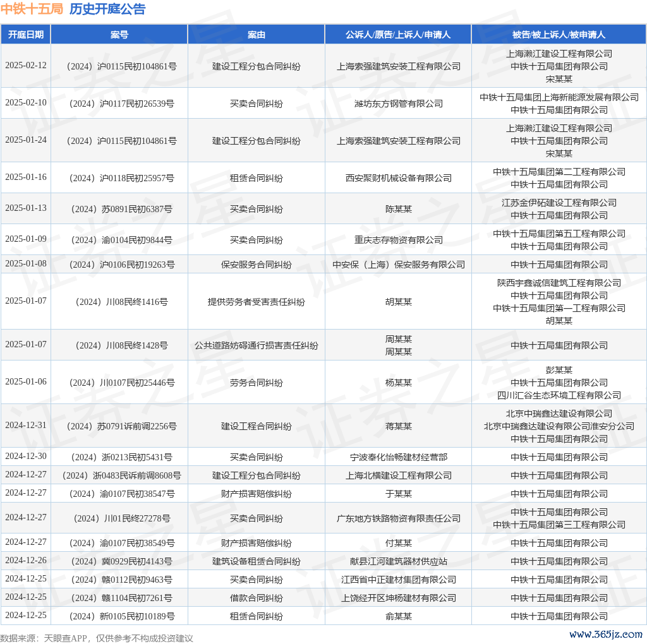Click case number '渝0107民初38549号'
The height and width of the screenshot is (644, 647).
pos(136,543)
